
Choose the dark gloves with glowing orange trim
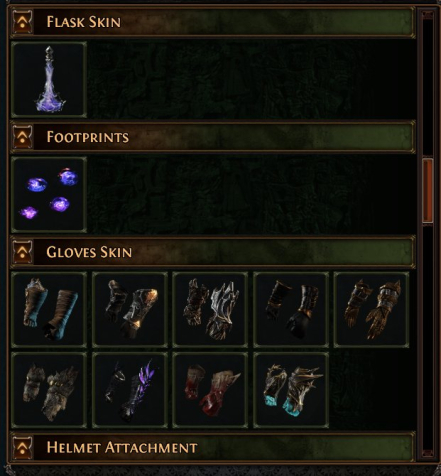(x=130, y=310)
